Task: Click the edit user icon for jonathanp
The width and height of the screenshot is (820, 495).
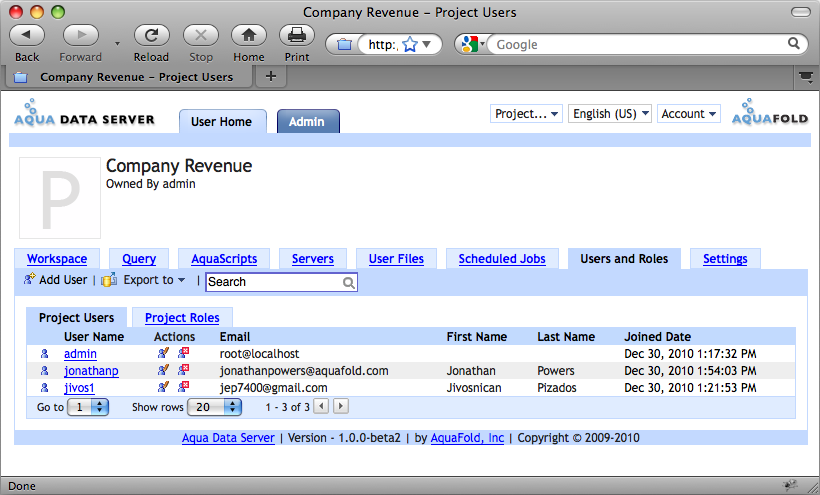Action: point(163,370)
